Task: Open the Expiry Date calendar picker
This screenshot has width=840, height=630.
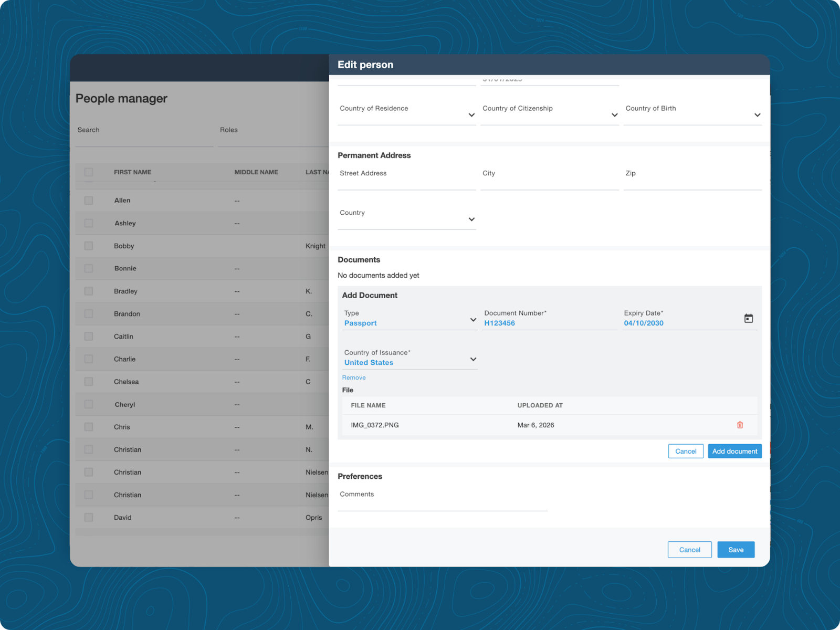Action: tap(749, 318)
